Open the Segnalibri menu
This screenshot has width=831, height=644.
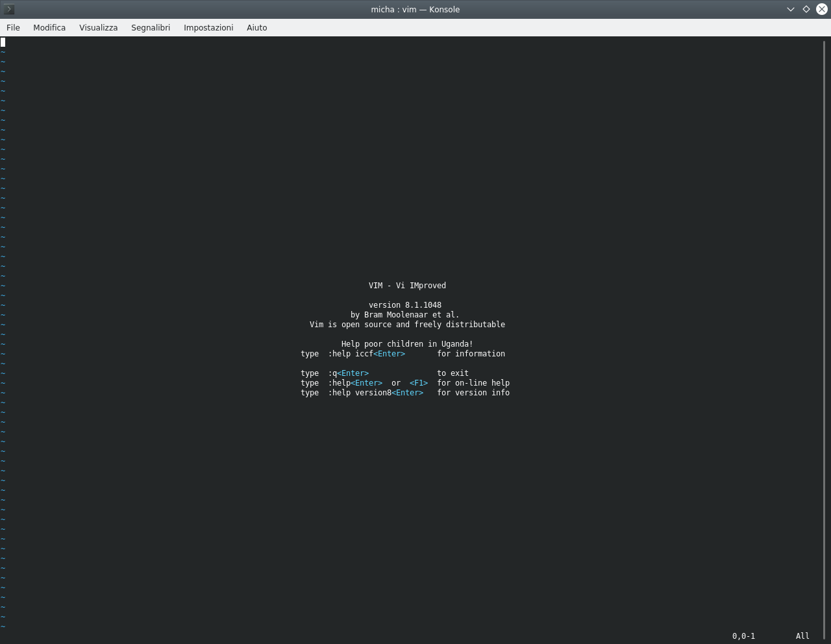pos(151,27)
